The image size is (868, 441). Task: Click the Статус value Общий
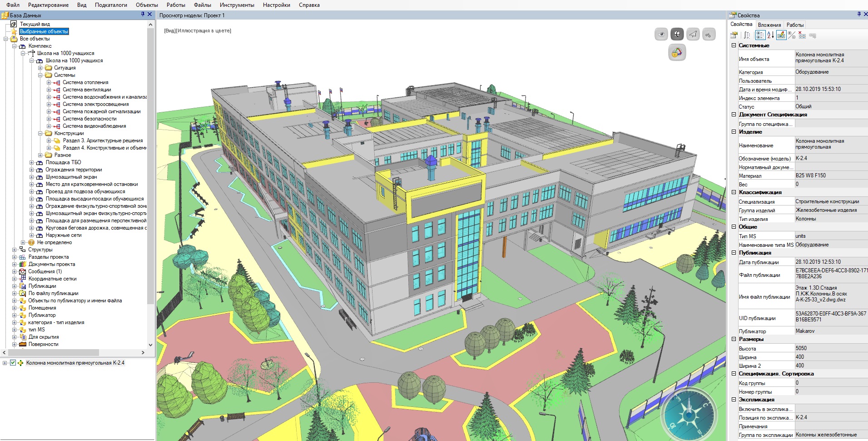click(x=804, y=106)
